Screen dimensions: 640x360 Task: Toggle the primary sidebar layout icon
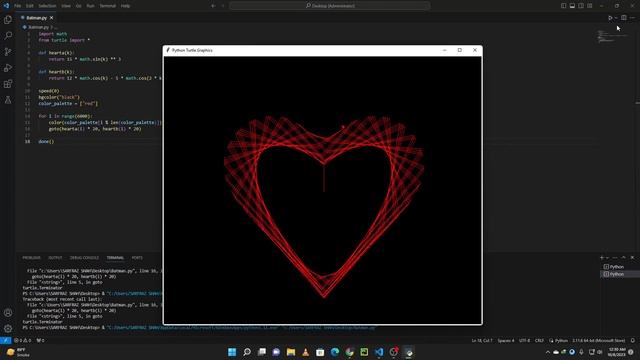point(563,6)
